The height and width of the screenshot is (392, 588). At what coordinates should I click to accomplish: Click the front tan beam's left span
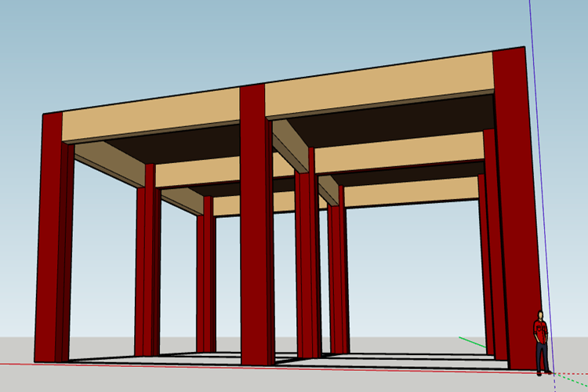click(x=151, y=114)
